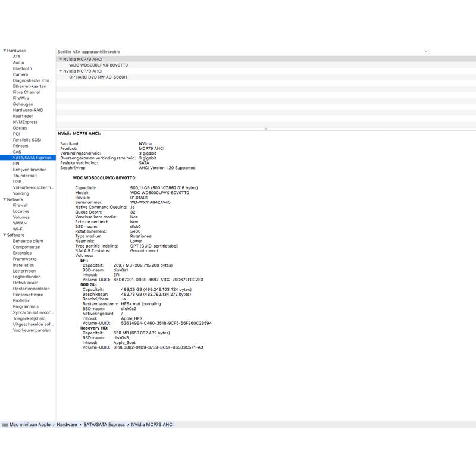Open Opslag in the sidebar
This screenshot has height=476, width=476.
pos(20,128)
